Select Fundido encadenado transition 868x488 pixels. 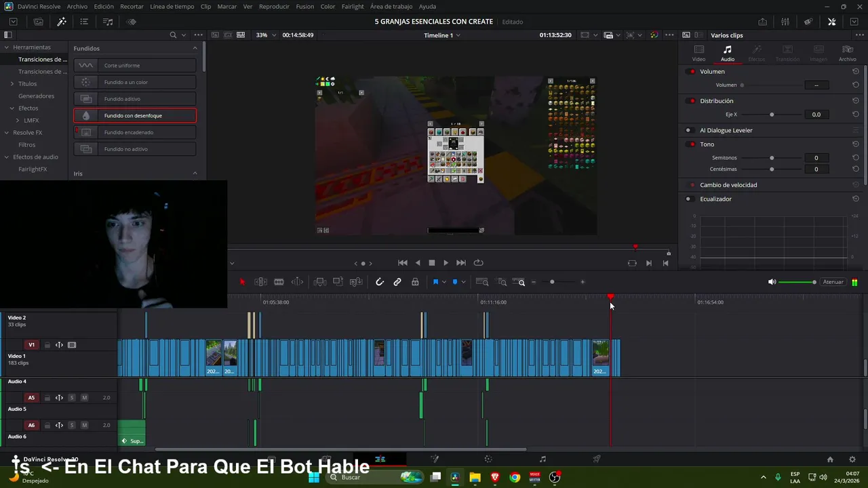click(135, 132)
